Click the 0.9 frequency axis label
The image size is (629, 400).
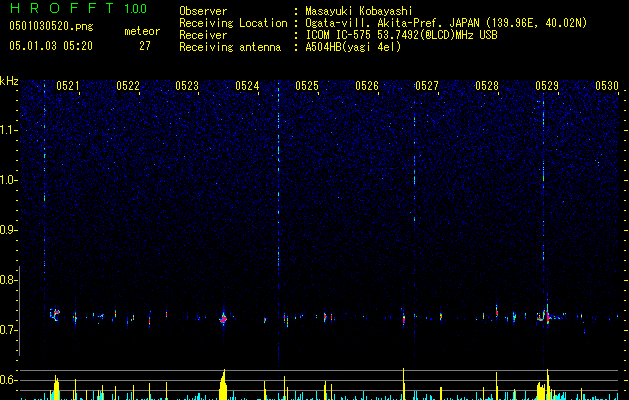click(8, 230)
